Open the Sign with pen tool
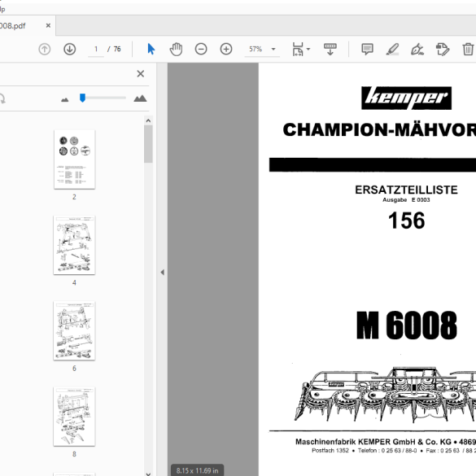 click(417, 49)
